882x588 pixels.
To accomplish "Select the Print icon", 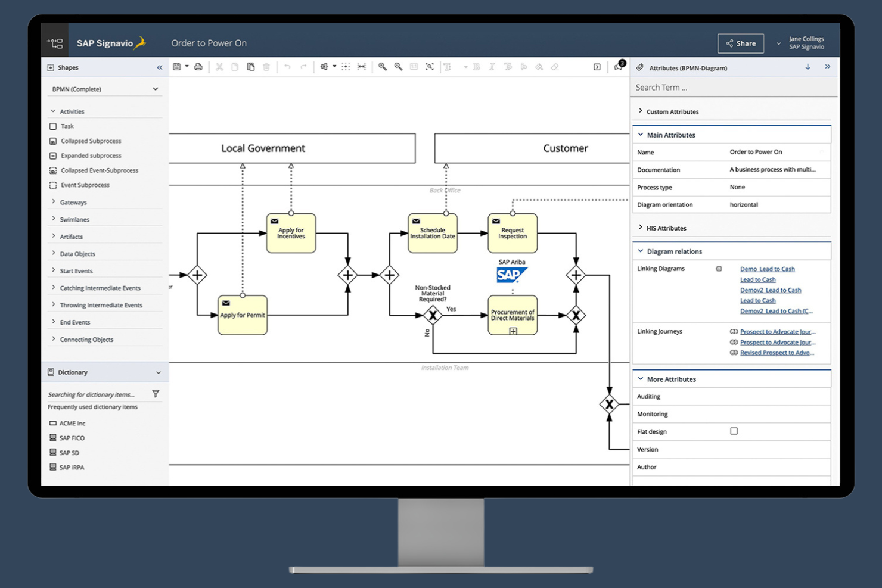I will coord(199,66).
